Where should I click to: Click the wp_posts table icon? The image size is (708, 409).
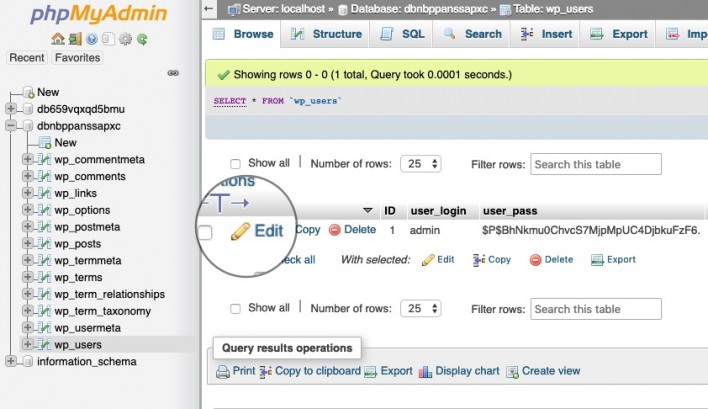44,244
